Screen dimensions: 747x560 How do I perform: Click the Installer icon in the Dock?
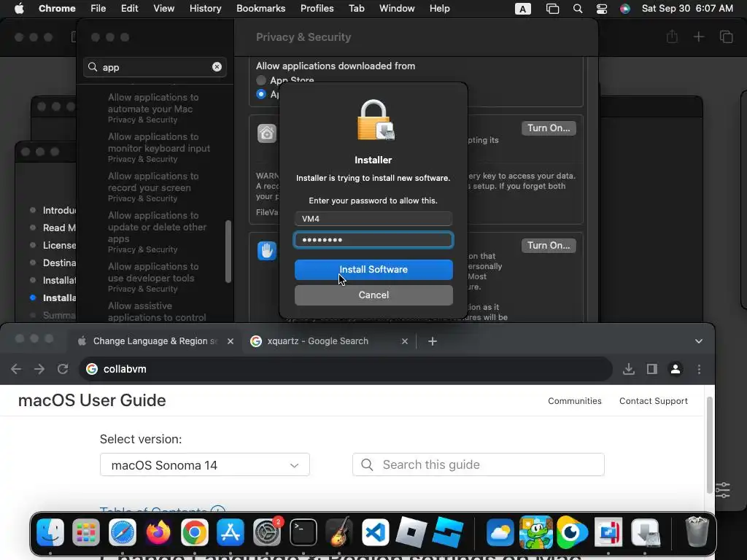(x=645, y=532)
